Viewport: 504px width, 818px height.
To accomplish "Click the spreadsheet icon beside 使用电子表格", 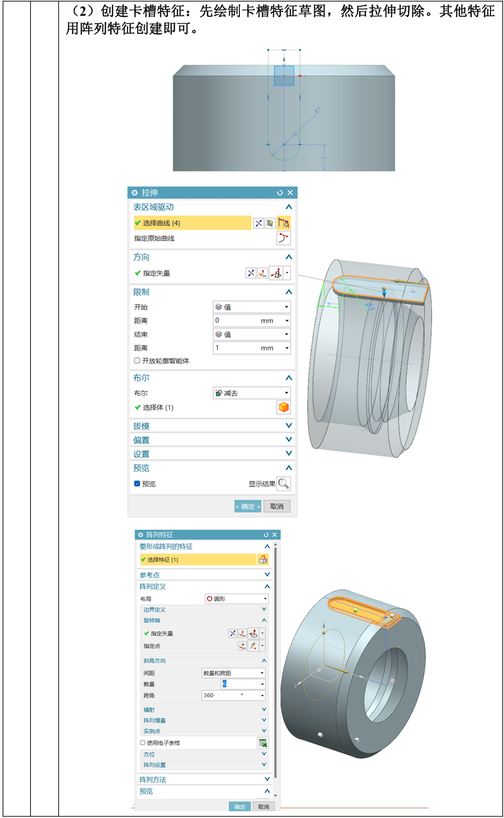I will tap(263, 743).
